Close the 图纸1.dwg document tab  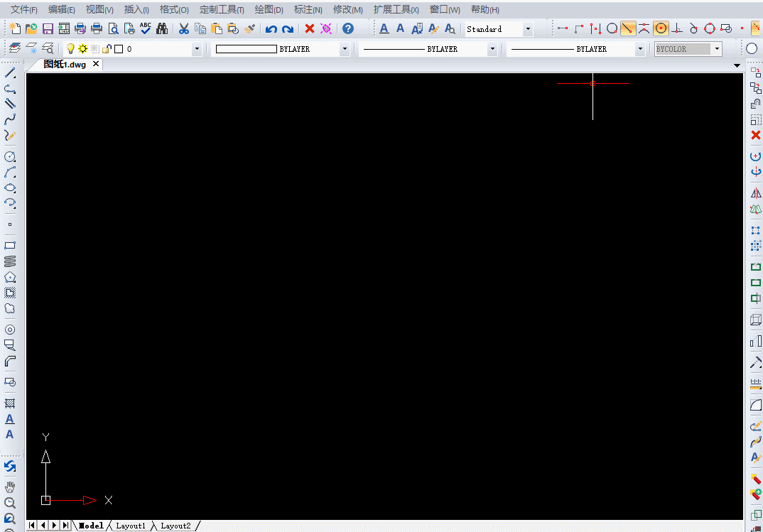point(96,64)
